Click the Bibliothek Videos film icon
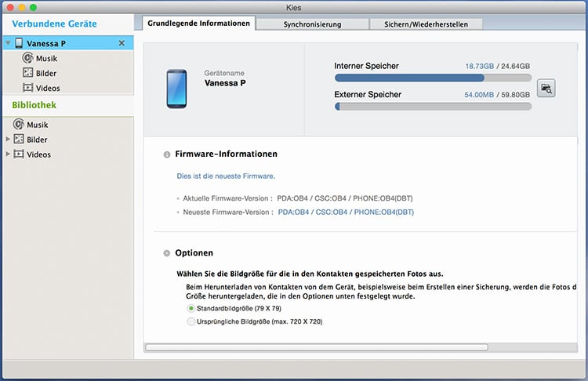Viewport: 588px width, 381px height. pyautogui.click(x=19, y=154)
